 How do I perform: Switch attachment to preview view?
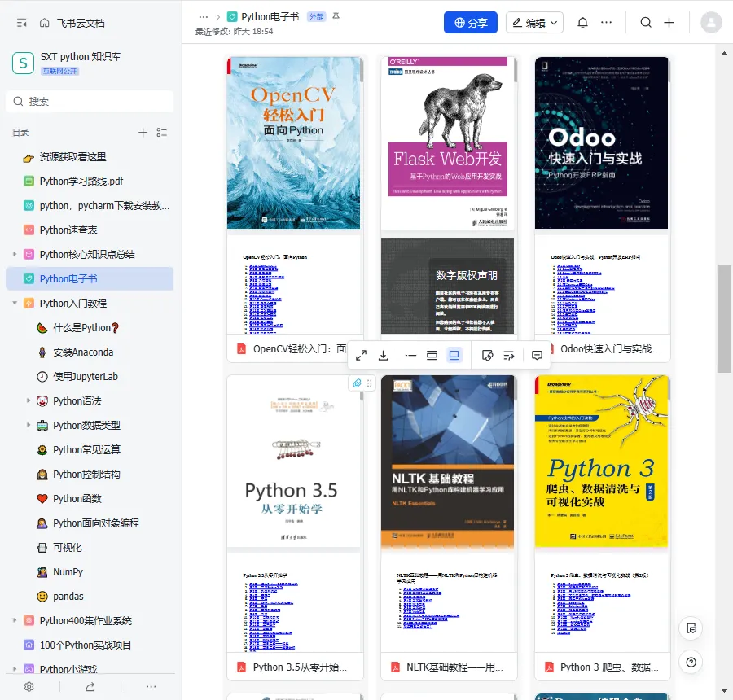[454, 356]
